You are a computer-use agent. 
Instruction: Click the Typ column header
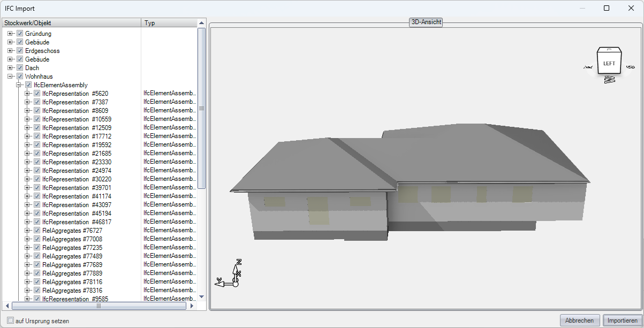click(170, 23)
